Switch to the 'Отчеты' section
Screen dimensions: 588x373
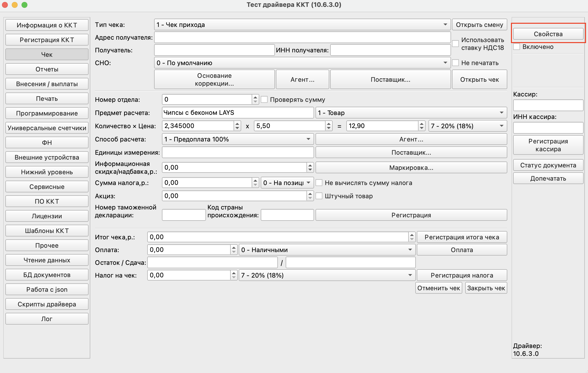(x=47, y=69)
